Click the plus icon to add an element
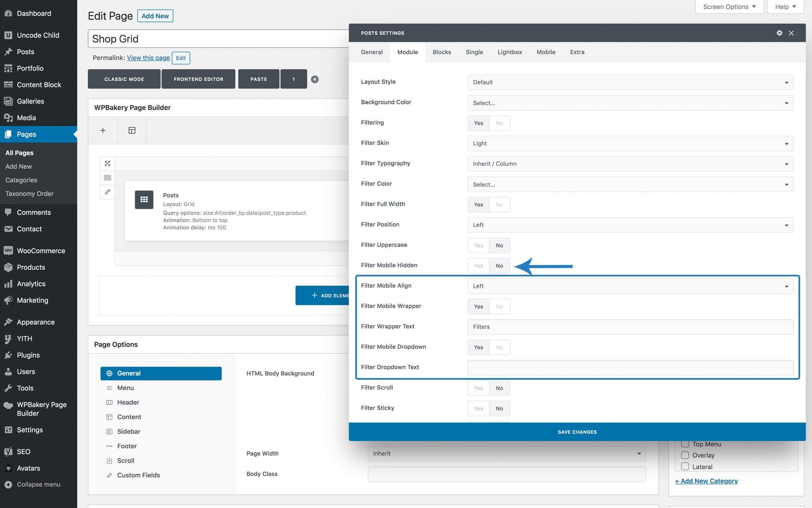812x508 pixels. (x=103, y=130)
